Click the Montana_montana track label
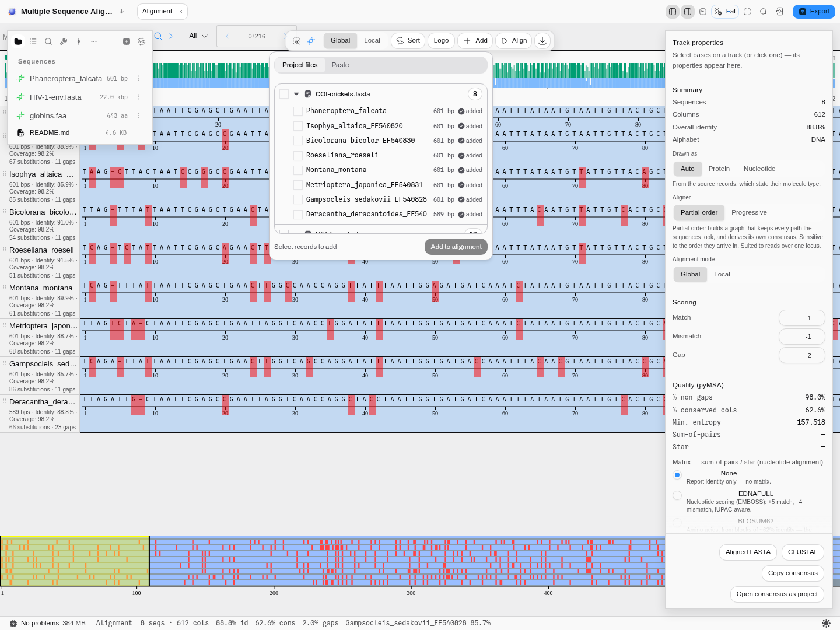 click(41, 288)
